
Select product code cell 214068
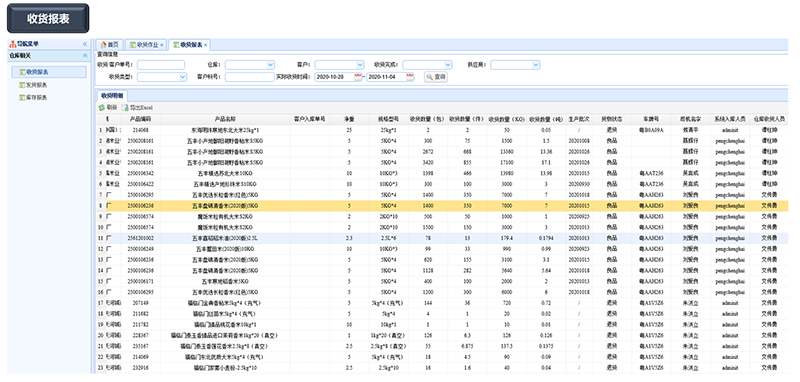click(x=140, y=130)
